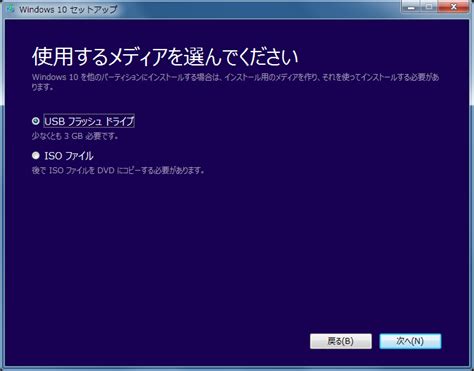Screen dimensions: 474x371
Task: Click the Windows 10 セットアップ title text
Action: click(68, 9)
